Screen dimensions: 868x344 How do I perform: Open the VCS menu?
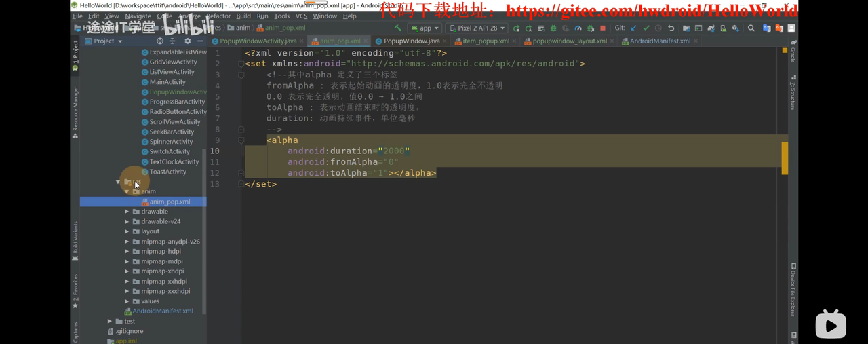pos(301,16)
